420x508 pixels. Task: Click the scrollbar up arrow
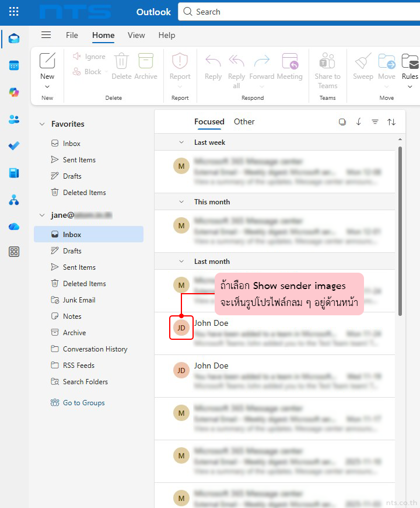400,140
